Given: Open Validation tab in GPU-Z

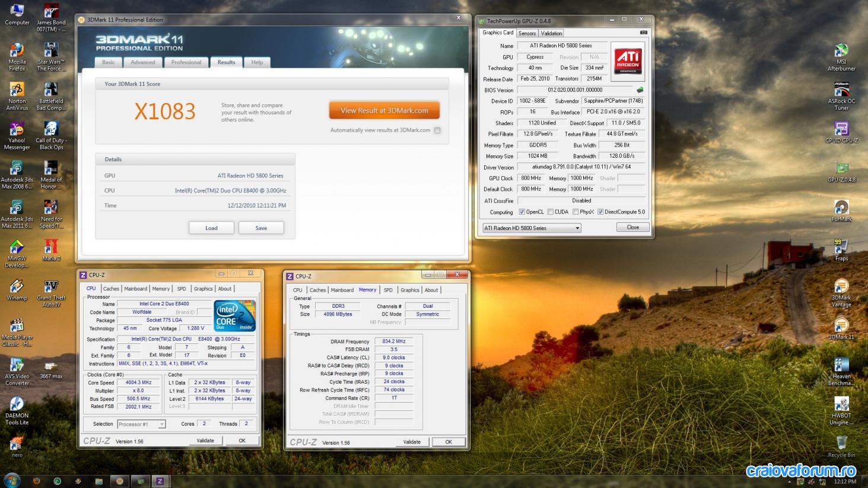Looking at the screenshot, I should coord(551,33).
